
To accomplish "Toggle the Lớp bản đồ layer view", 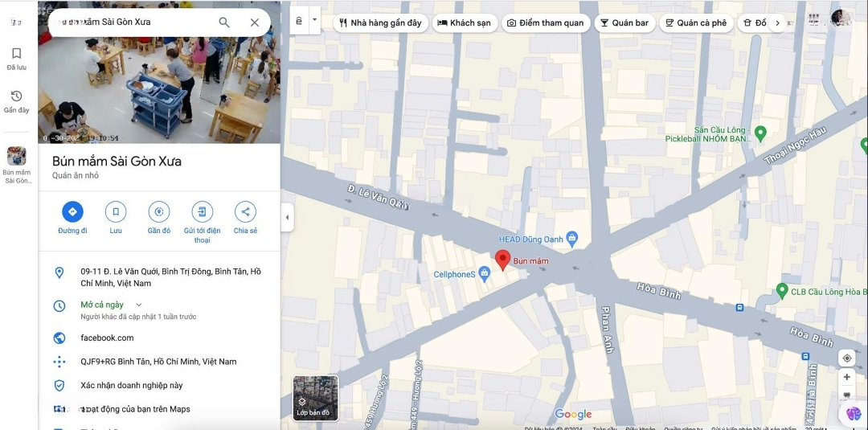I will [x=315, y=398].
